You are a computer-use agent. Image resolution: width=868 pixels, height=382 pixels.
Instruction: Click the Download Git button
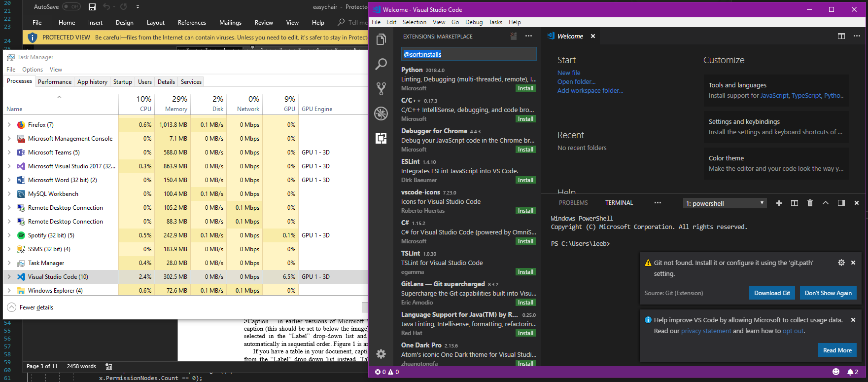(772, 293)
